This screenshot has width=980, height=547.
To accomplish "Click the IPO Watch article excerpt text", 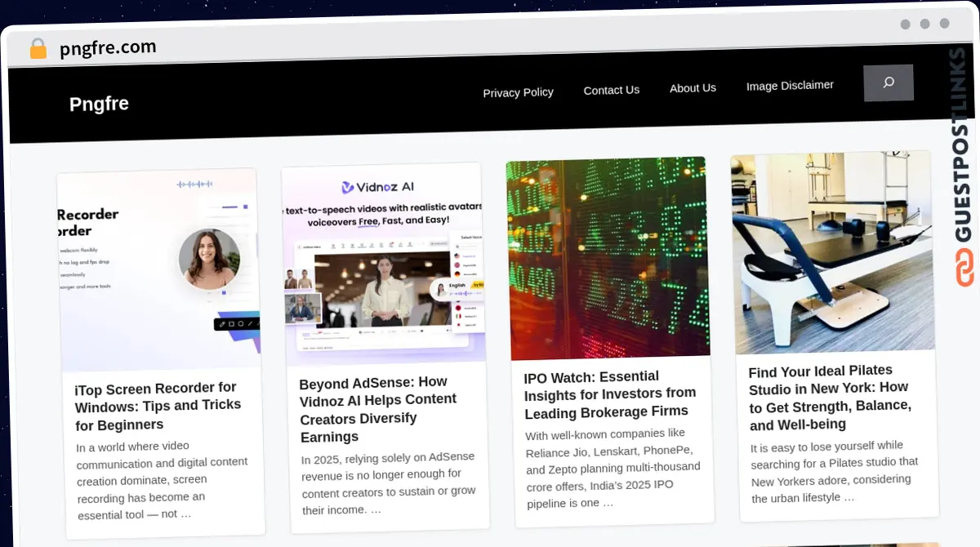I will (612, 468).
